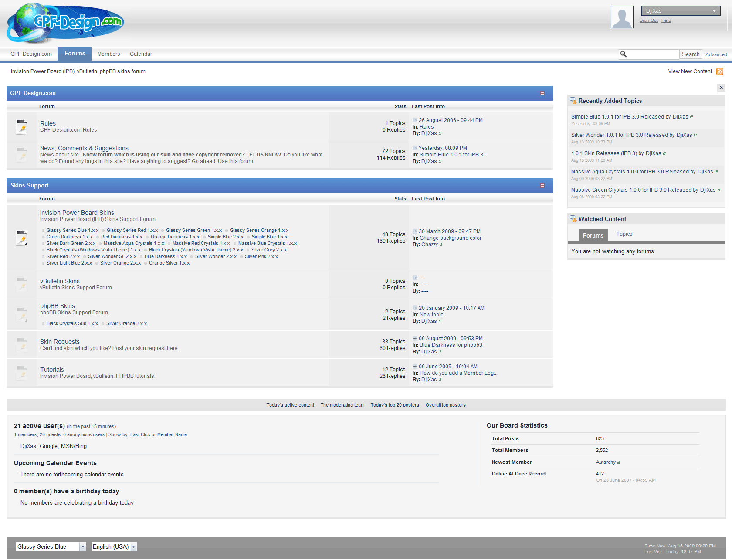Switch Watched Content to Topics tab
Screen dimensions: 732x560
pyautogui.click(x=624, y=234)
